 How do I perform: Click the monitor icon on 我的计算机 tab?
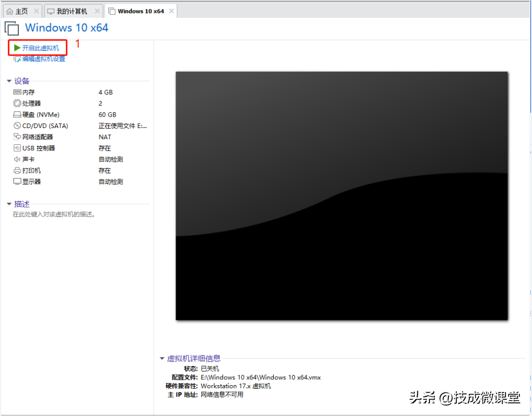coord(51,11)
